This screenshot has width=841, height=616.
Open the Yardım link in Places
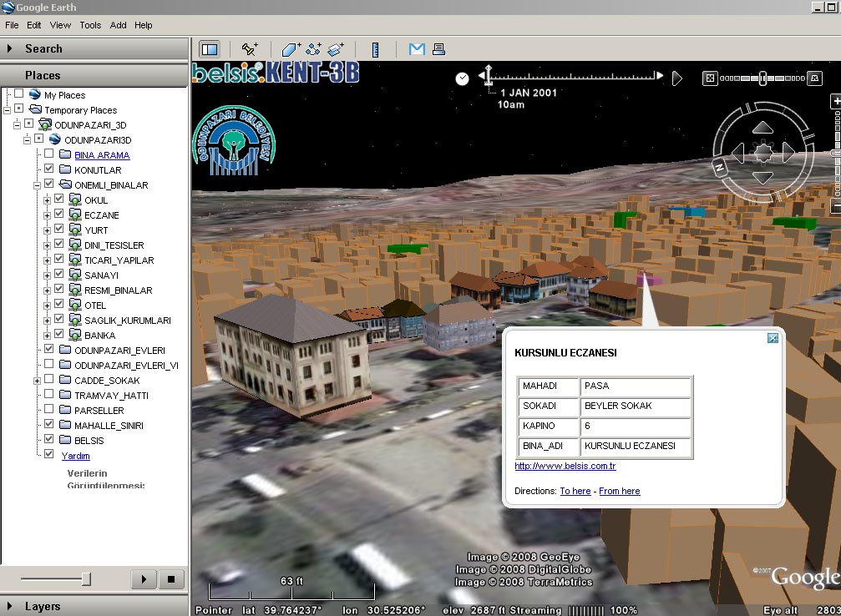76,456
